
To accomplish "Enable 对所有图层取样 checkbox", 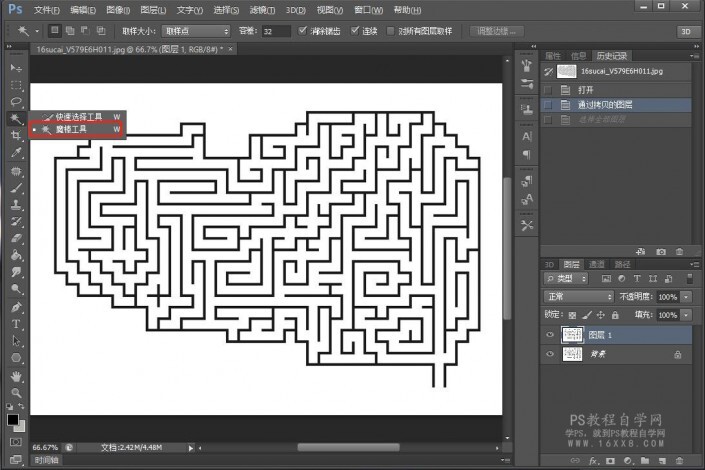I will coord(390,31).
